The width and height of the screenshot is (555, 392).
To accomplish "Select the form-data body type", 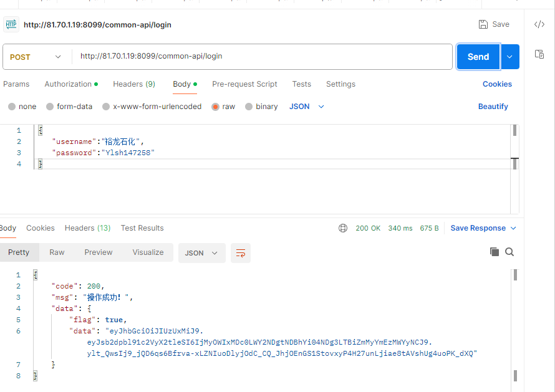I will coord(69,107).
